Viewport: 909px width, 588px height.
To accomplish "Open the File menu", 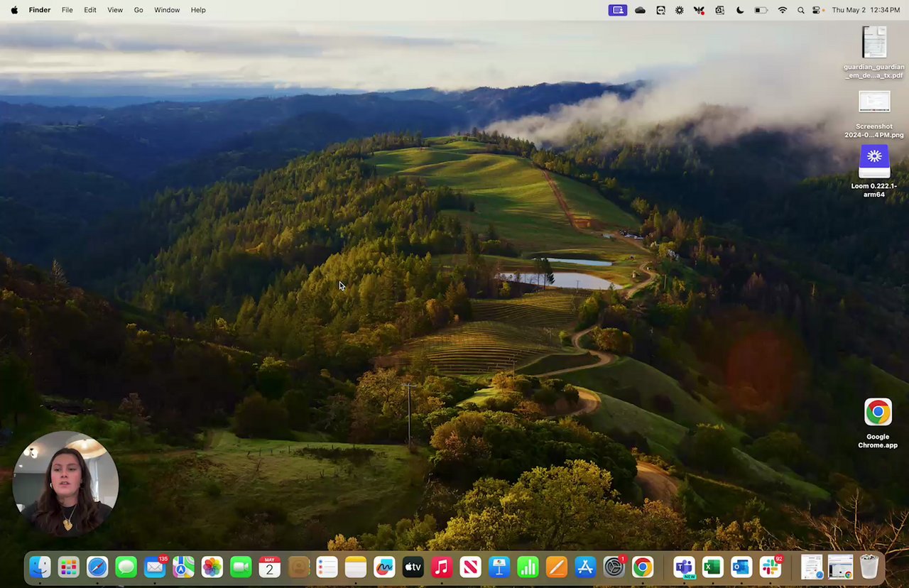I will (x=67, y=10).
